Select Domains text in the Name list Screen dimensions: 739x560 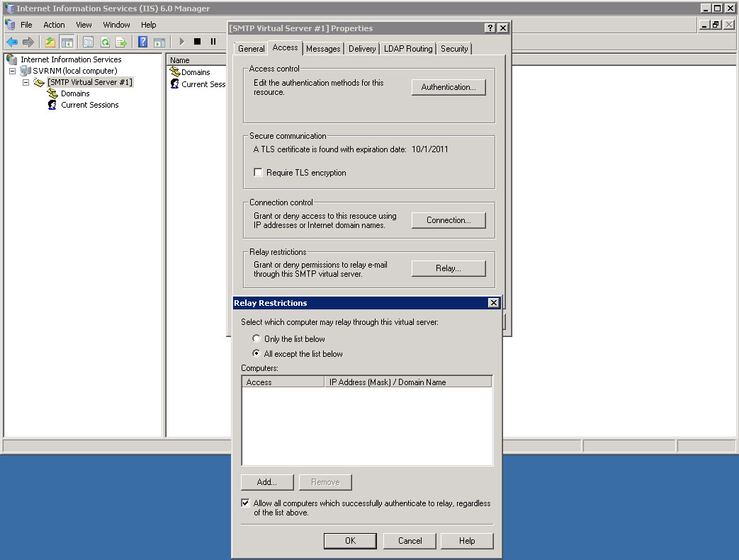196,72
